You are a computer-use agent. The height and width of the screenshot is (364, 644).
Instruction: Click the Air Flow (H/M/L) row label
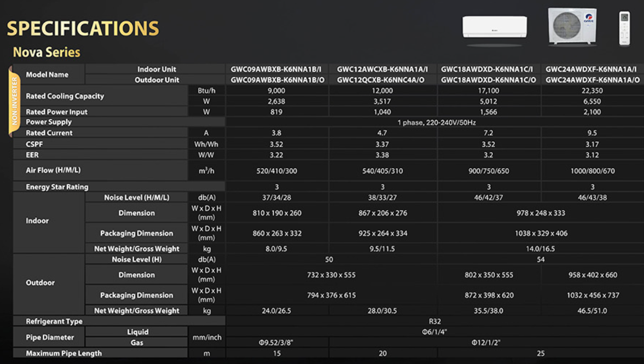[x=53, y=170]
